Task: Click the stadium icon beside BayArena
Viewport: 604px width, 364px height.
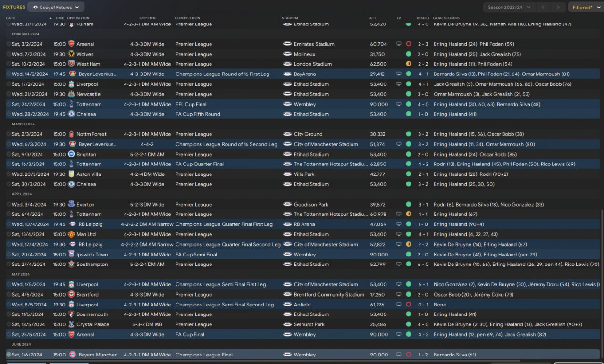Action: (x=287, y=74)
